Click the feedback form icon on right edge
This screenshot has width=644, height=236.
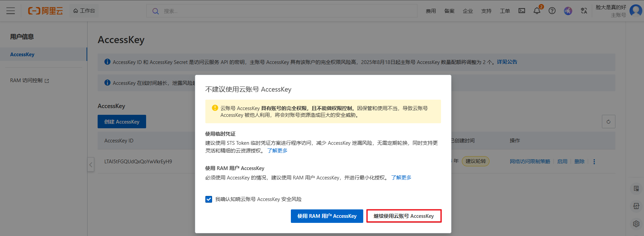point(636,189)
